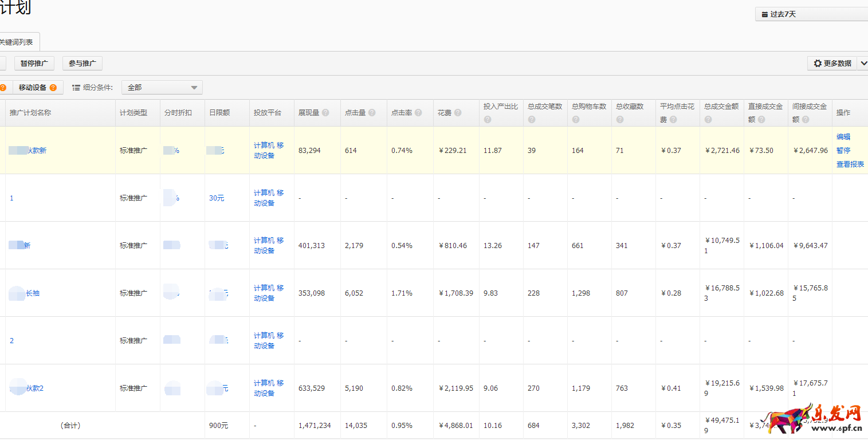Image resolution: width=868 pixels, height=440 pixels.
Task: Open the 过去7天 date range picker
Action: click(x=811, y=14)
